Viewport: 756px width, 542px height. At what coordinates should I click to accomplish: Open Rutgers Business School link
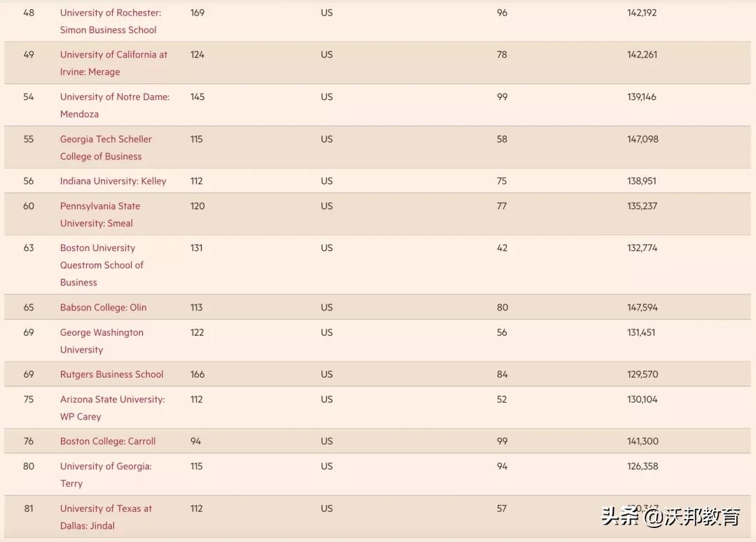click(111, 374)
